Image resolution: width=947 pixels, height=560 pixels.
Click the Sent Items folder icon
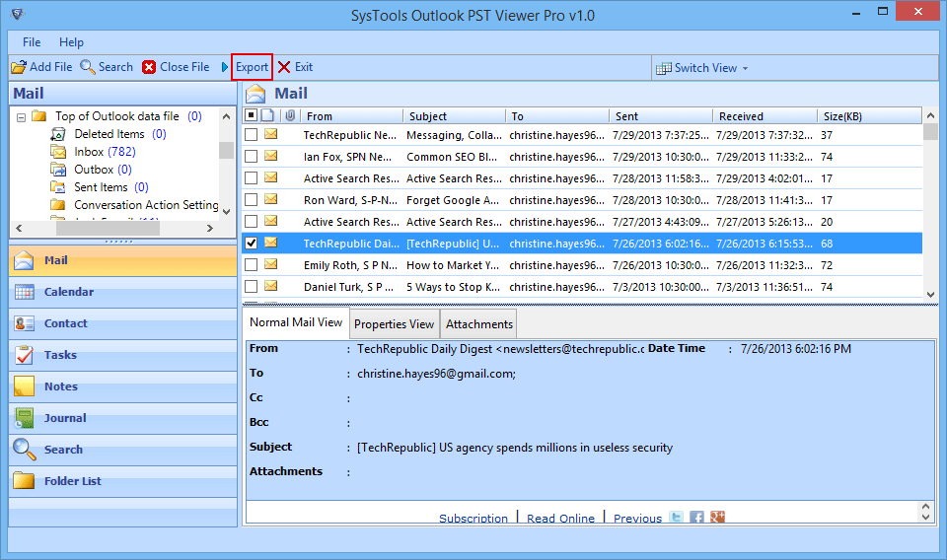pos(58,187)
